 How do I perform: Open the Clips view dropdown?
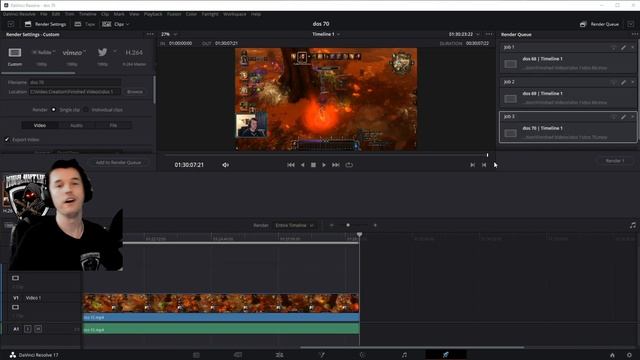coord(116,24)
